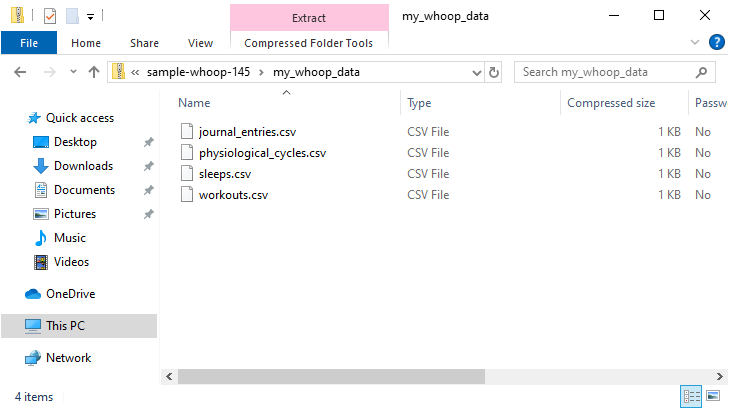Click the New folder quick access icon

pyautogui.click(x=72, y=16)
